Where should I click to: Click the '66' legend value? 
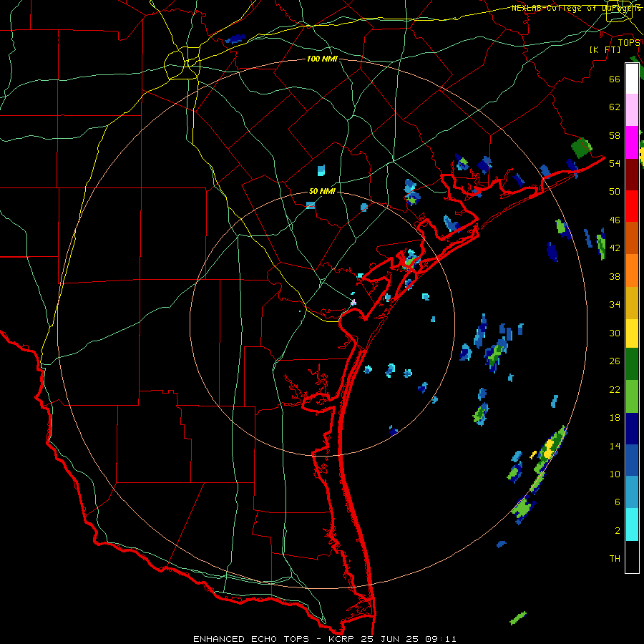tap(615, 79)
